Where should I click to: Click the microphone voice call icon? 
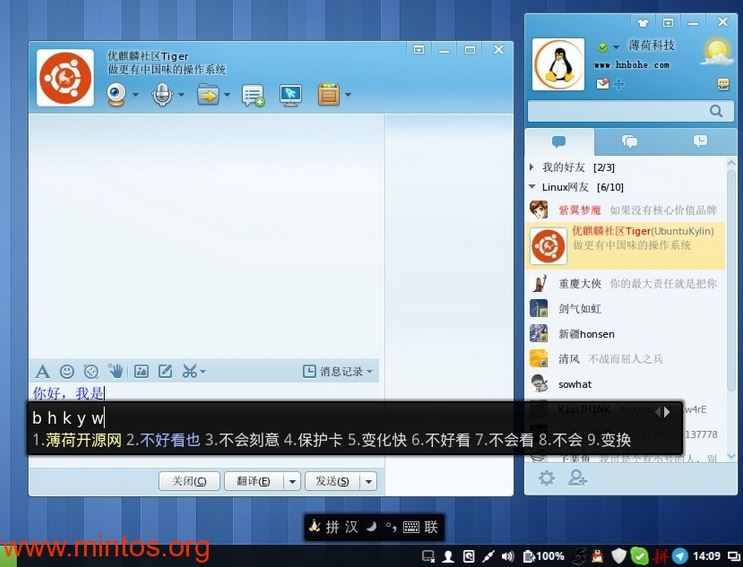[161, 95]
